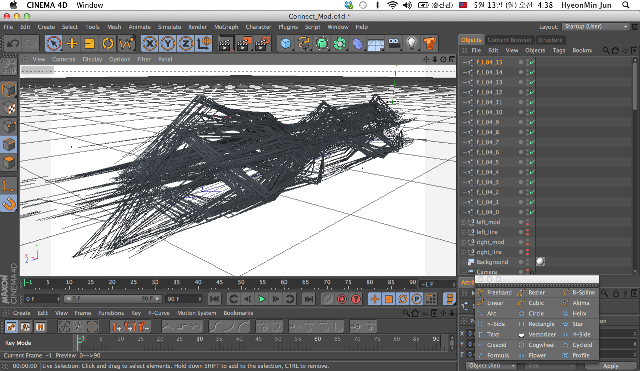
Task: Toggle green checkmark of f.l.04_15
Action: (532, 62)
